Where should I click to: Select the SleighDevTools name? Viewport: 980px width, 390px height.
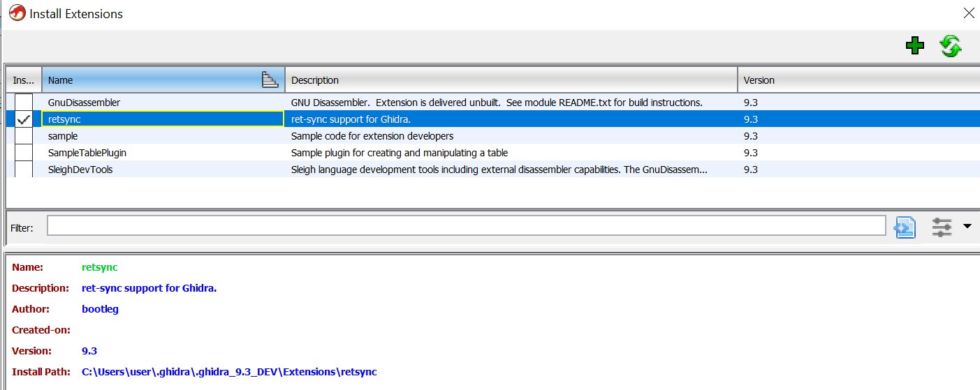[x=80, y=170]
